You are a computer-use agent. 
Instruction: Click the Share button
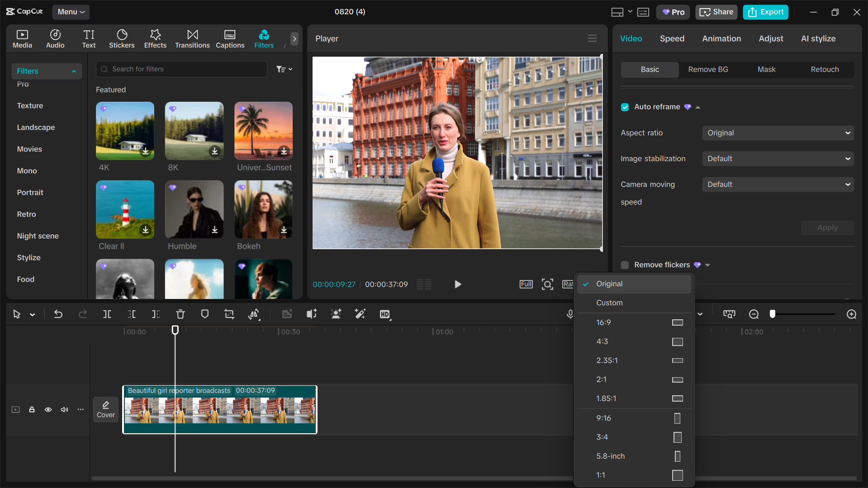(716, 12)
